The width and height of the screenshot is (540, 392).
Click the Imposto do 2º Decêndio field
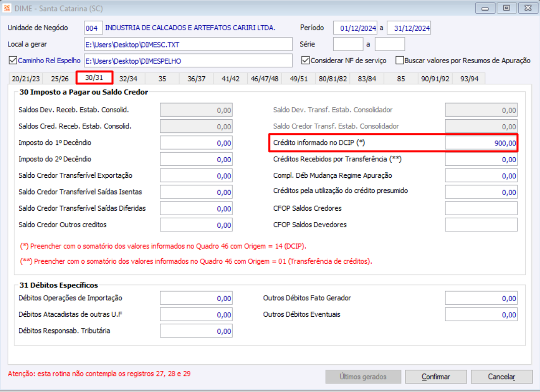pos(196,159)
